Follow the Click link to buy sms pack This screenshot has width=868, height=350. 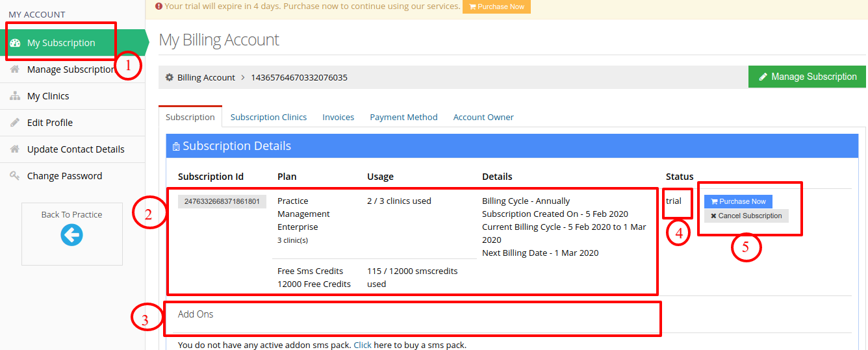(x=363, y=345)
